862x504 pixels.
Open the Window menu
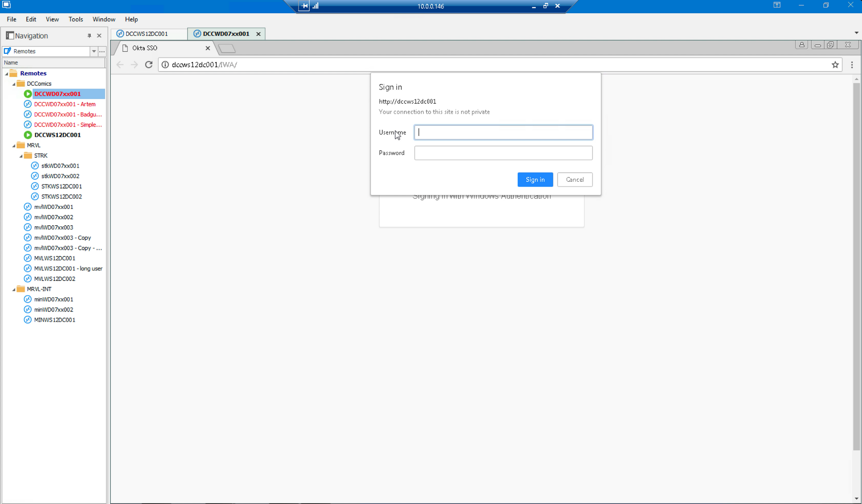104,19
